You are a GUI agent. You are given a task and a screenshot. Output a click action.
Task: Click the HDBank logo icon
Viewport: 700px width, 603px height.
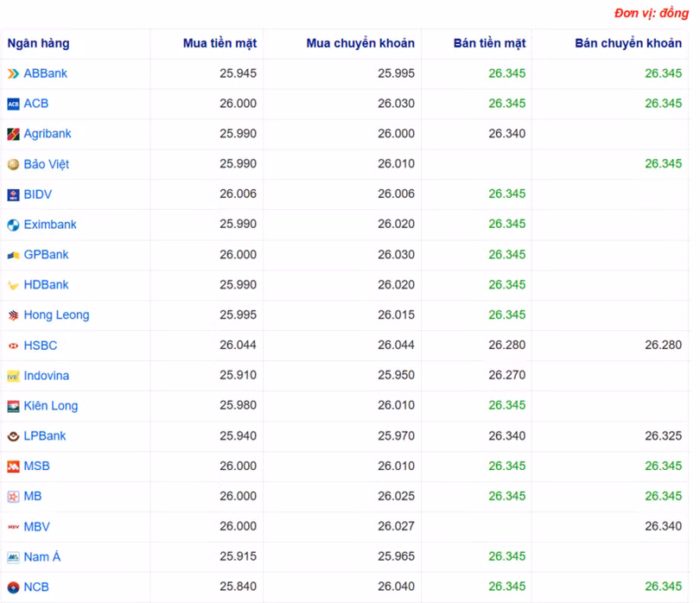tap(12, 285)
